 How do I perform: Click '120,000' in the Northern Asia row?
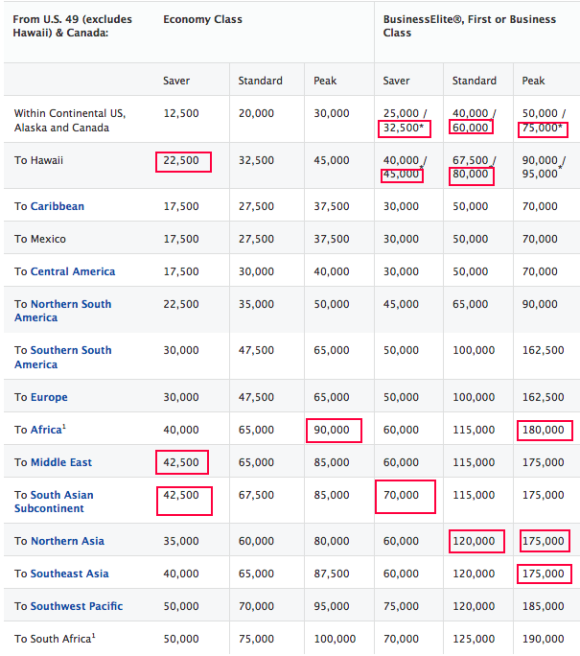coord(474,541)
